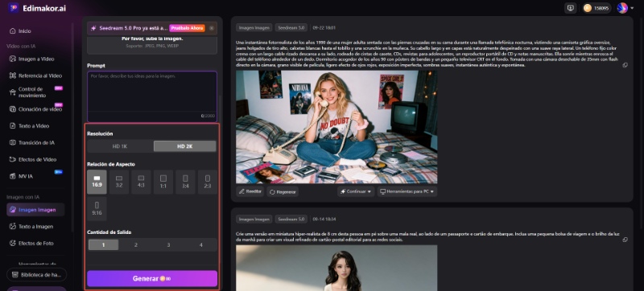
Task: Open the coin balance 158095
Action: point(597,8)
